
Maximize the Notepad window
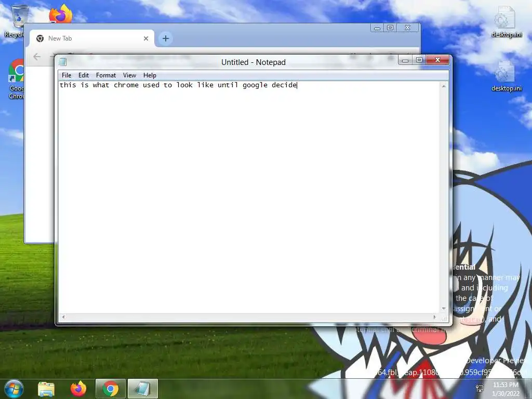point(419,60)
